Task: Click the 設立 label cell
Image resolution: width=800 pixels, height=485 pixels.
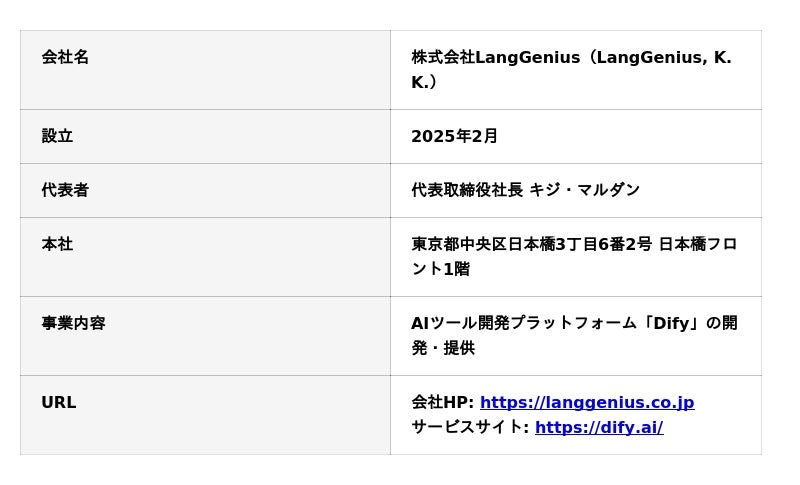Action: tap(57, 136)
